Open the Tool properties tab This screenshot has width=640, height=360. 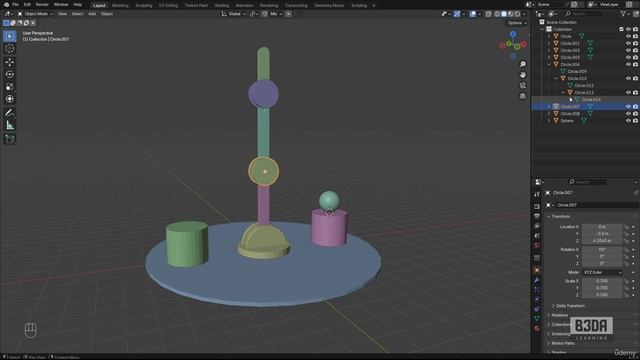(x=537, y=194)
